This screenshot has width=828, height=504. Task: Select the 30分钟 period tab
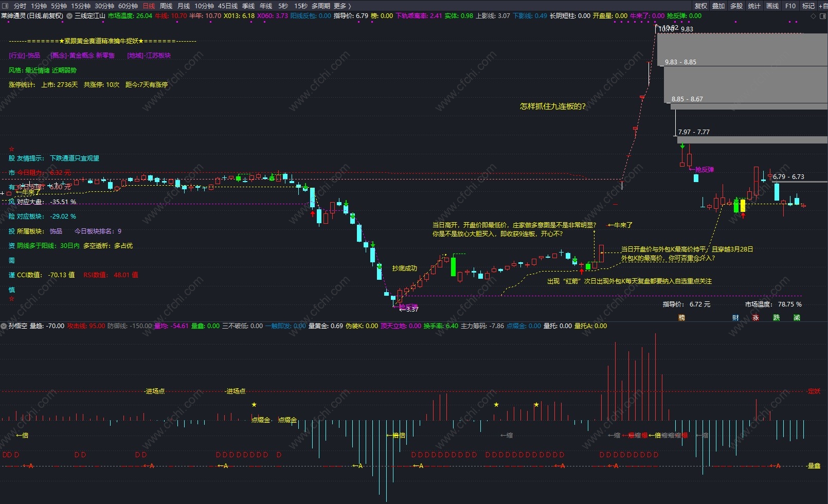click(104, 6)
